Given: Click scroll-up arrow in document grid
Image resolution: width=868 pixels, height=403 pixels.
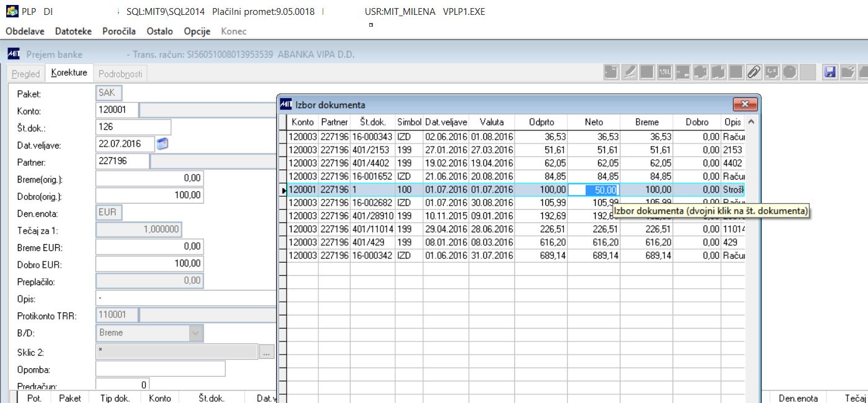Looking at the screenshot, I should click(x=751, y=122).
